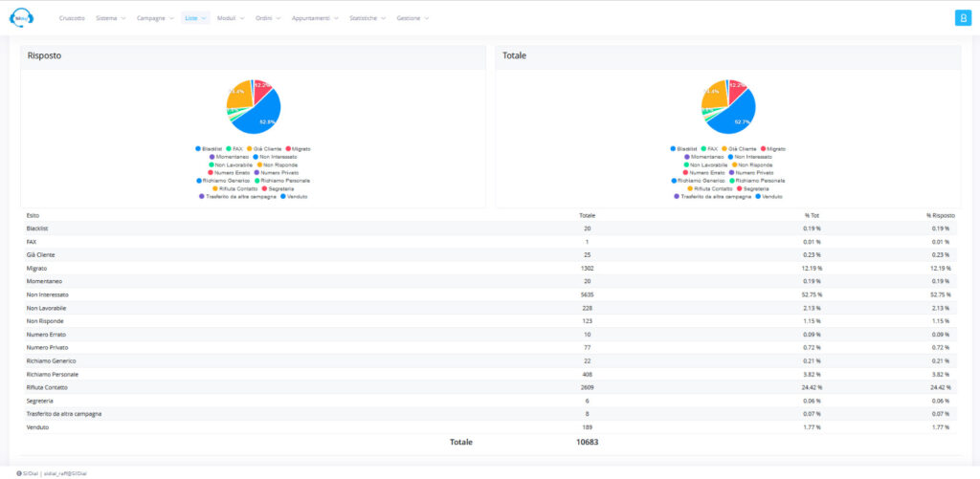This screenshot has height=479, width=980.
Task: Open the Appuntamenti menu
Action: [315, 18]
